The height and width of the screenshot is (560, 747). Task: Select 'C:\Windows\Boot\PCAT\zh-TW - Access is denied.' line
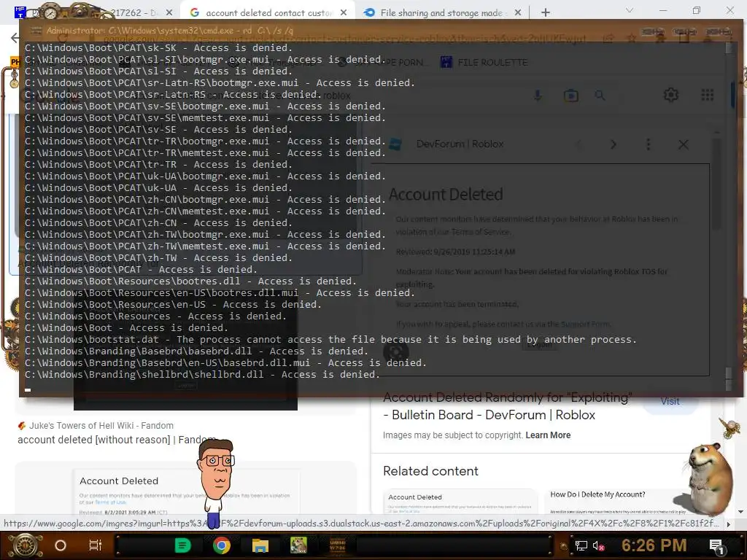coord(158,258)
